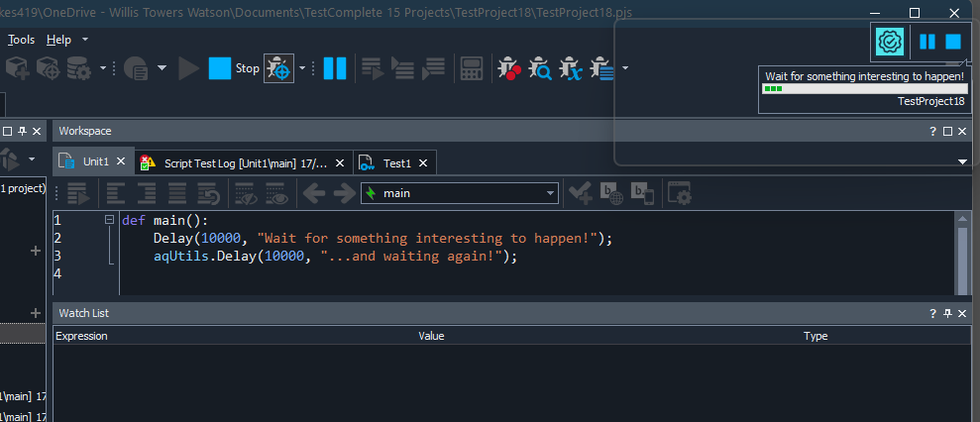The height and width of the screenshot is (422, 980).
Task: Click the Expression column header in Watch List
Action: pyautogui.click(x=81, y=336)
